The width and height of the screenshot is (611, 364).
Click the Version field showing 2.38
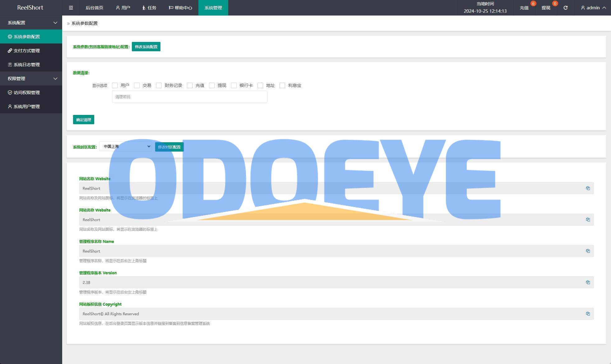pyautogui.click(x=336, y=282)
